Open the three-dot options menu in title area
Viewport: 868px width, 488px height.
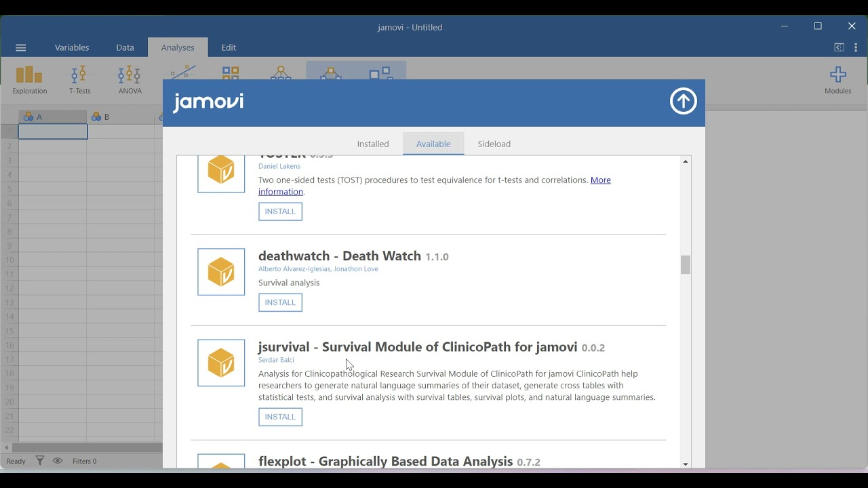[x=856, y=47]
